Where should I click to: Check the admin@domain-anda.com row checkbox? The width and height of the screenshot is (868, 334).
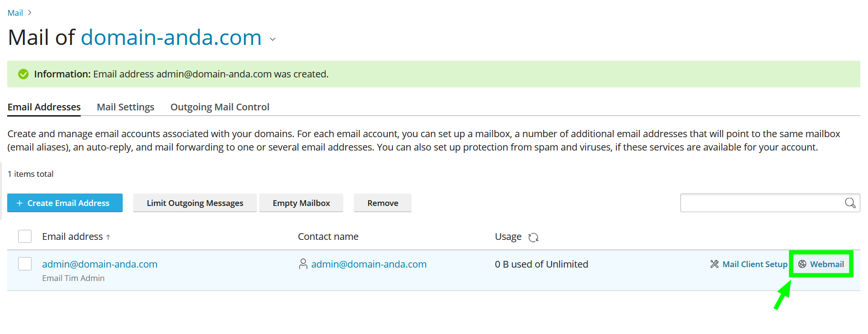tap(25, 264)
